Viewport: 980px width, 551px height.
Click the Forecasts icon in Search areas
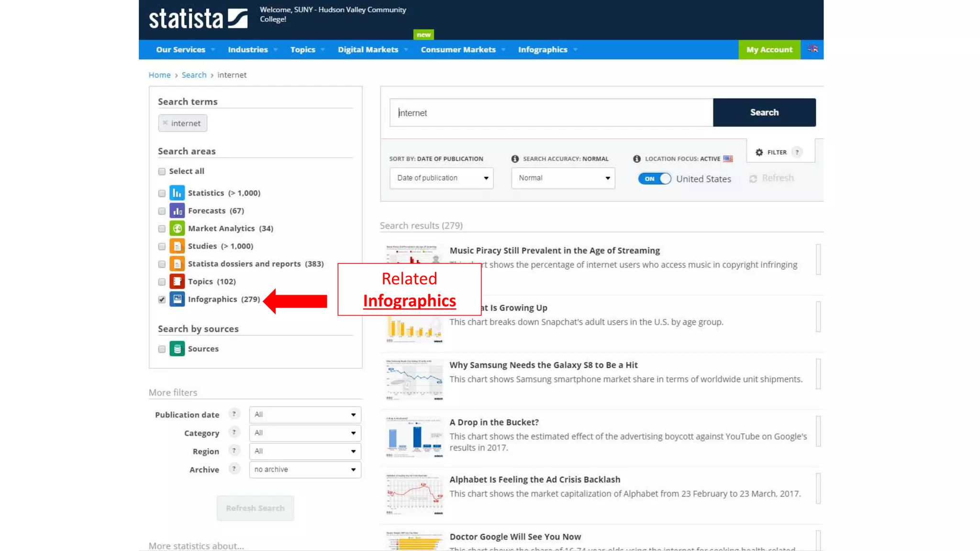tap(177, 211)
